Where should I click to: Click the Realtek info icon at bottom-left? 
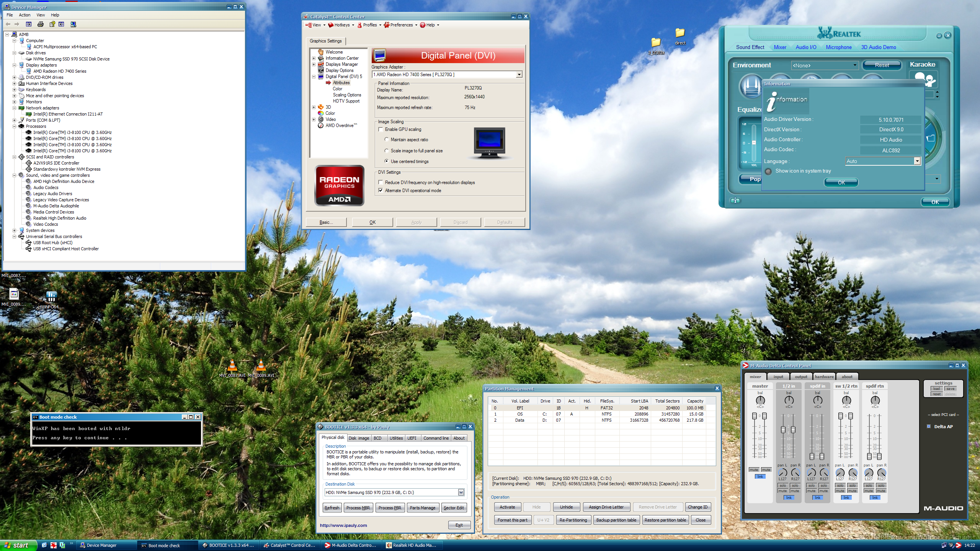[735, 201]
